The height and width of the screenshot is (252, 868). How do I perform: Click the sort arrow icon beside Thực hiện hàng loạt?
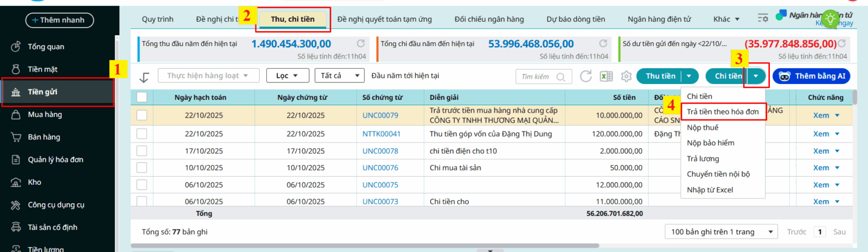click(144, 77)
